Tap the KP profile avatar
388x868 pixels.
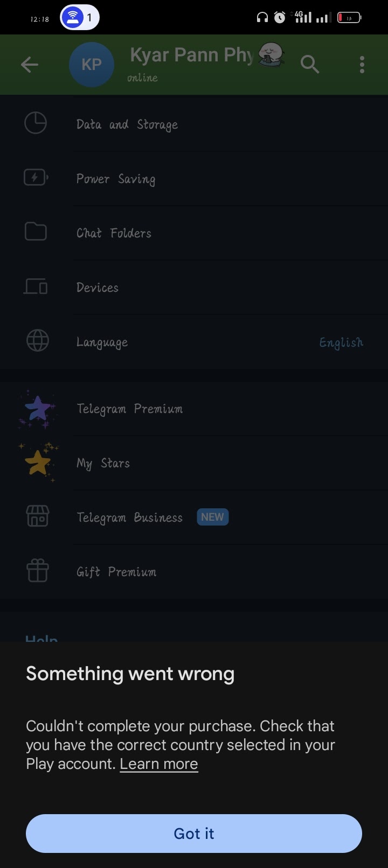tap(91, 65)
